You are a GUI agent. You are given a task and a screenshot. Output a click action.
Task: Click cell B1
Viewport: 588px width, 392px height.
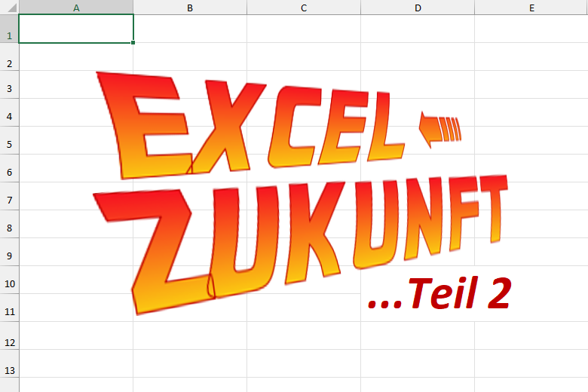coord(190,29)
